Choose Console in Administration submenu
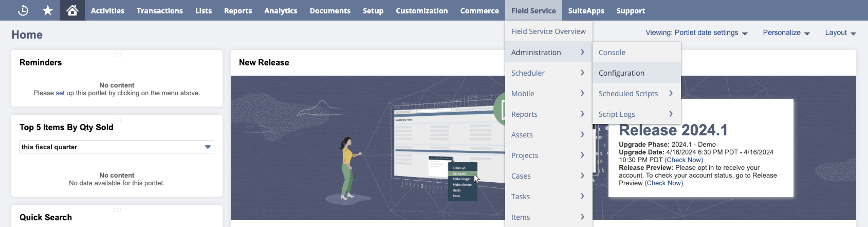This screenshot has height=227, width=868. [637, 52]
